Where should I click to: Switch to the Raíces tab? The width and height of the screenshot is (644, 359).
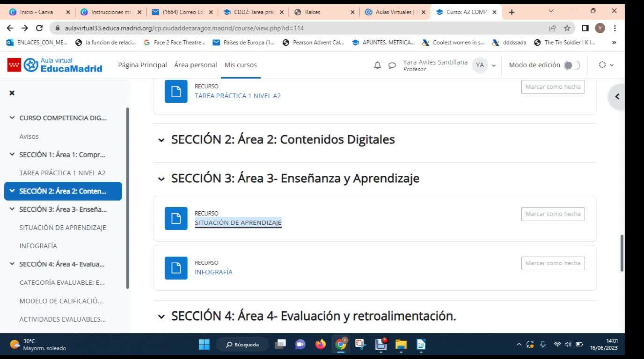click(324, 12)
